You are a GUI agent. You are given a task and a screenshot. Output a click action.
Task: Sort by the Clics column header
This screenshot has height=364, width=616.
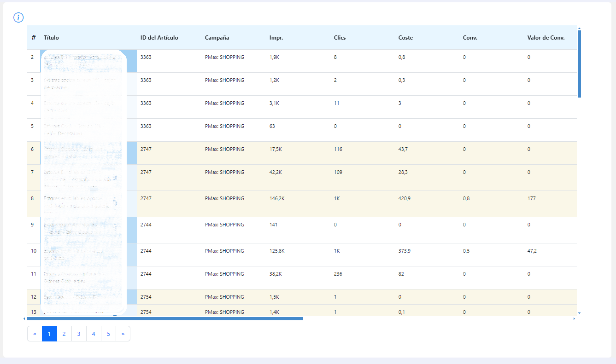tap(340, 38)
